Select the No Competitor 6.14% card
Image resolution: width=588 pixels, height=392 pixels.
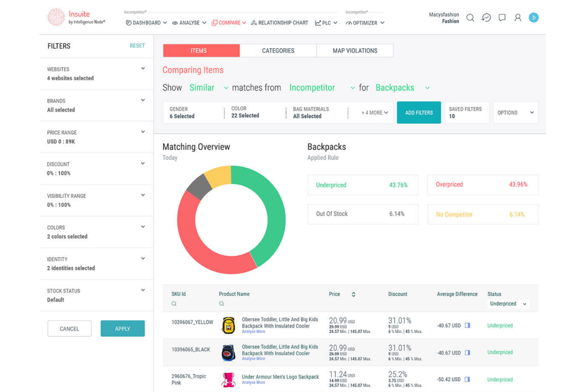tap(483, 214)
